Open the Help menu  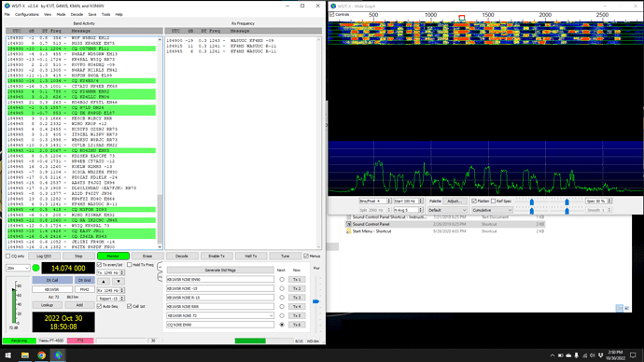pyautogui.click(x=119, y=14)
